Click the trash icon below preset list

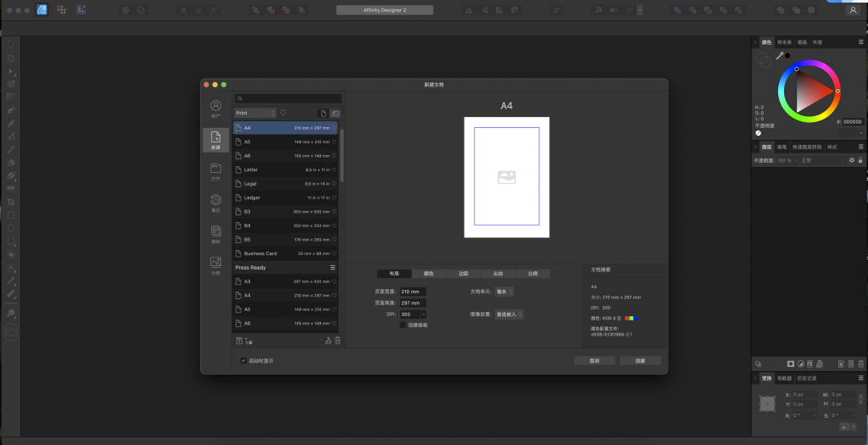pyautogui.click(x=337, y=341)
